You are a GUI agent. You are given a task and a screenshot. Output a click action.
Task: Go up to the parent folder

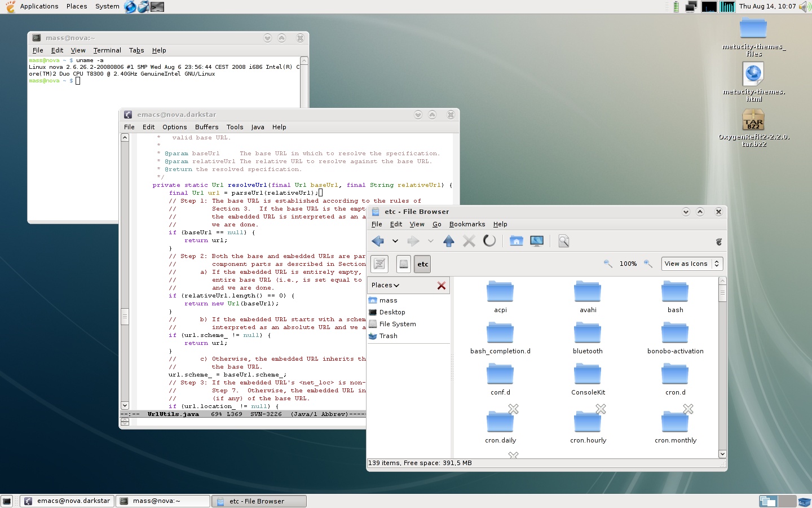coord(449,241)
